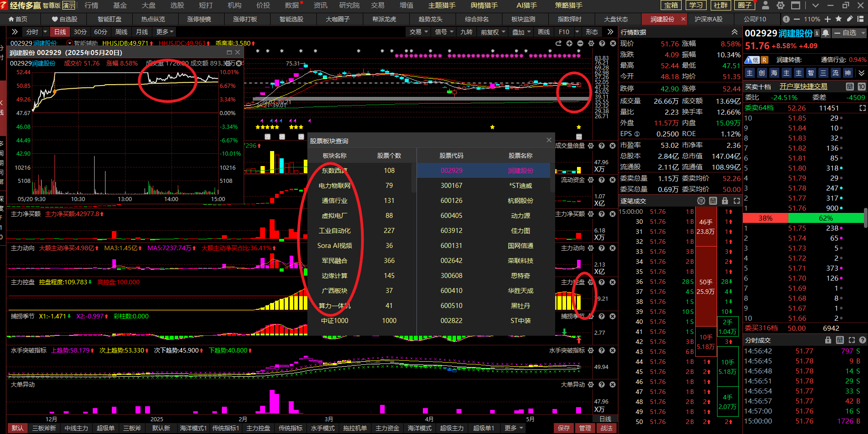
Task: Click the redo arrow icon above main chart
Action: click(558, 43)
